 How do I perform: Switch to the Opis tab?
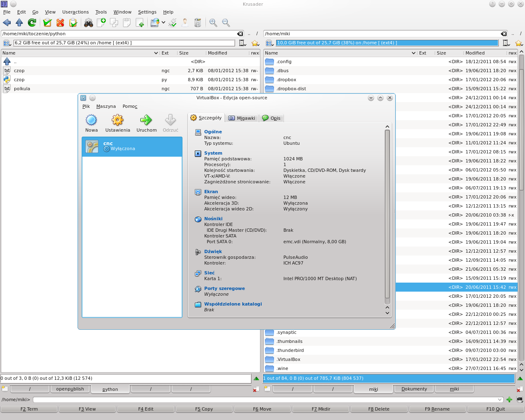point(271,118)
